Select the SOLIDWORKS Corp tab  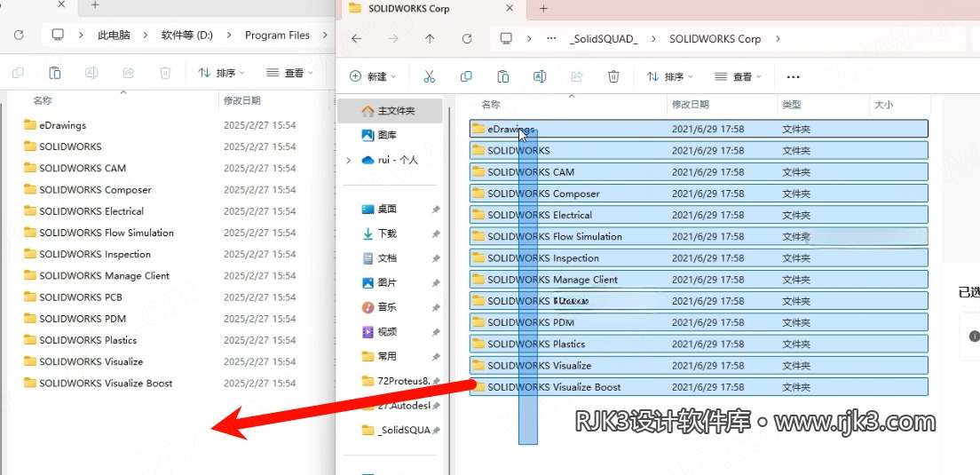click(431, 9)
